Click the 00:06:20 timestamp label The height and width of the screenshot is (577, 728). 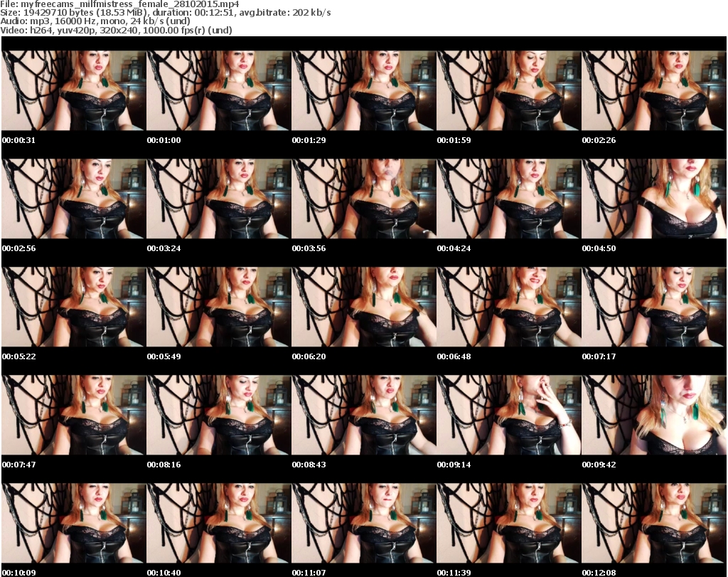[309, 356]
